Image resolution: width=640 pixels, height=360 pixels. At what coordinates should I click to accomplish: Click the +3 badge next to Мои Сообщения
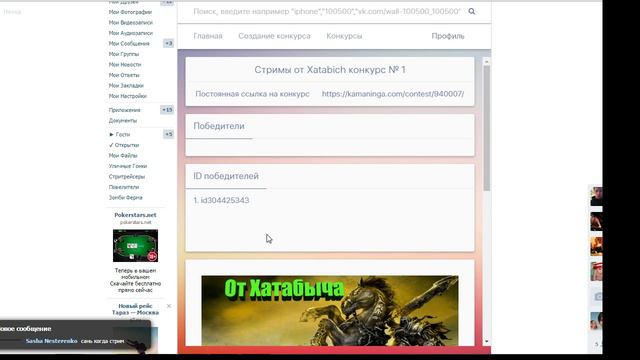pyautogui.click(x=169, y=43)
